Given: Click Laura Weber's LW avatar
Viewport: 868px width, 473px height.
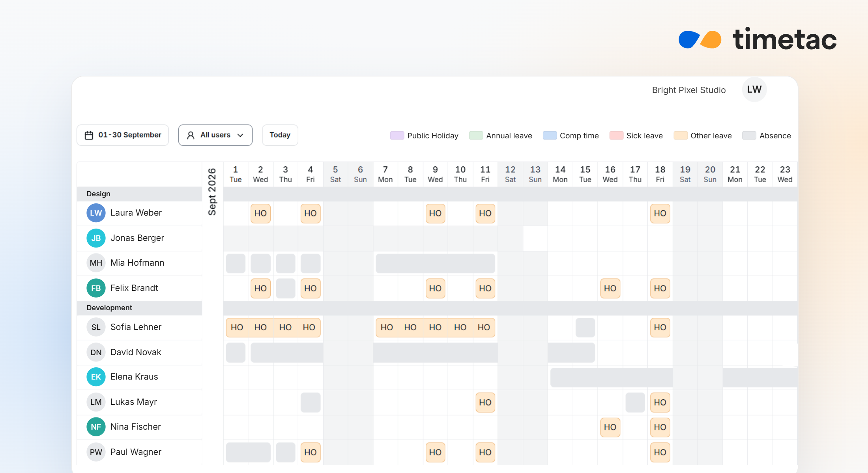Looking at the screenshot, I should click(96, 213).
